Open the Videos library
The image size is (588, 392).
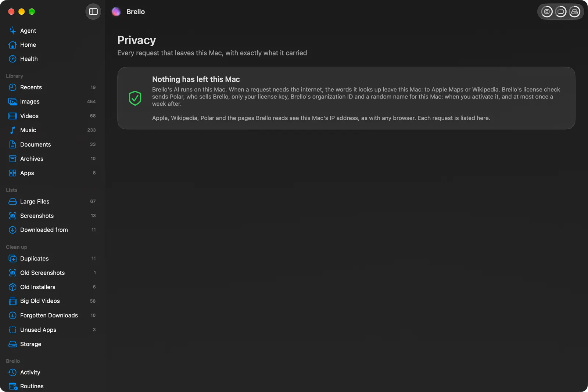tap(52, 116)
